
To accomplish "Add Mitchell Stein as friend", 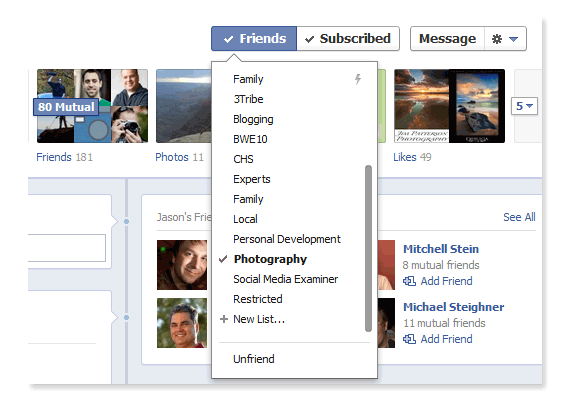I will tap(446, 281).
